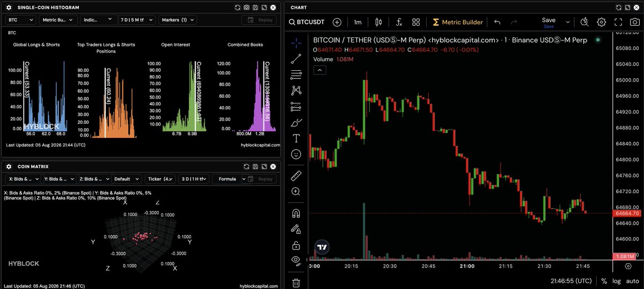
Task: Open the chart layout grid selector
Action: (x=416, y=22)
